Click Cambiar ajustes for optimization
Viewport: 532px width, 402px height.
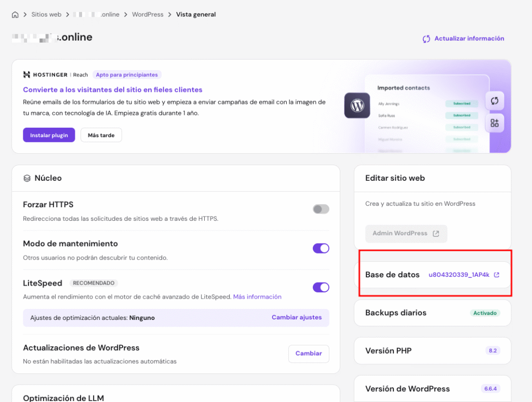297,317
